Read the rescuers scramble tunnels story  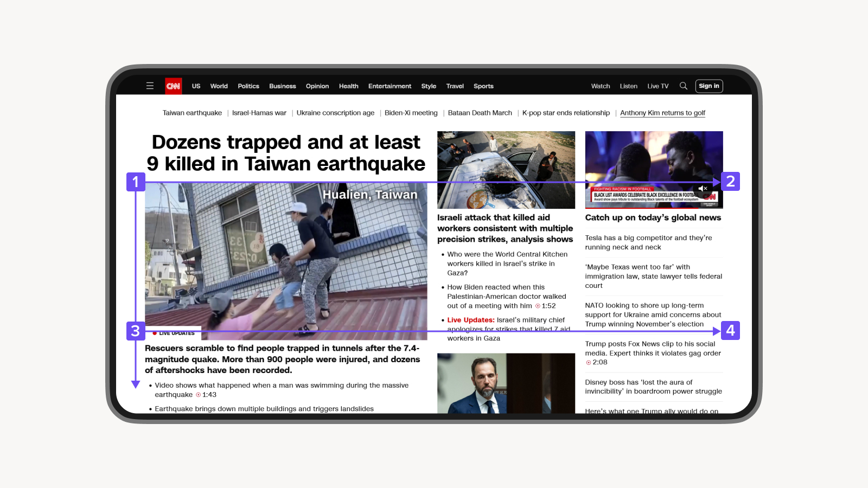[282, 359]
